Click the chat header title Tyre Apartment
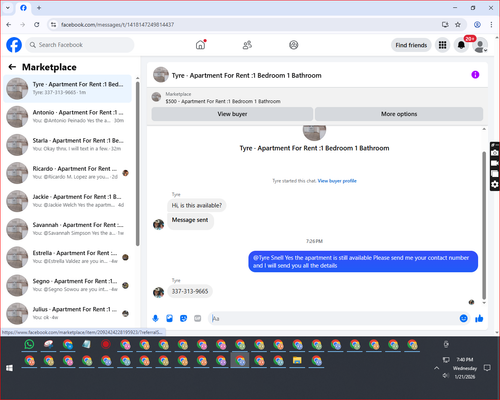Viewport: 500px width, 400px height. [247, 76]
